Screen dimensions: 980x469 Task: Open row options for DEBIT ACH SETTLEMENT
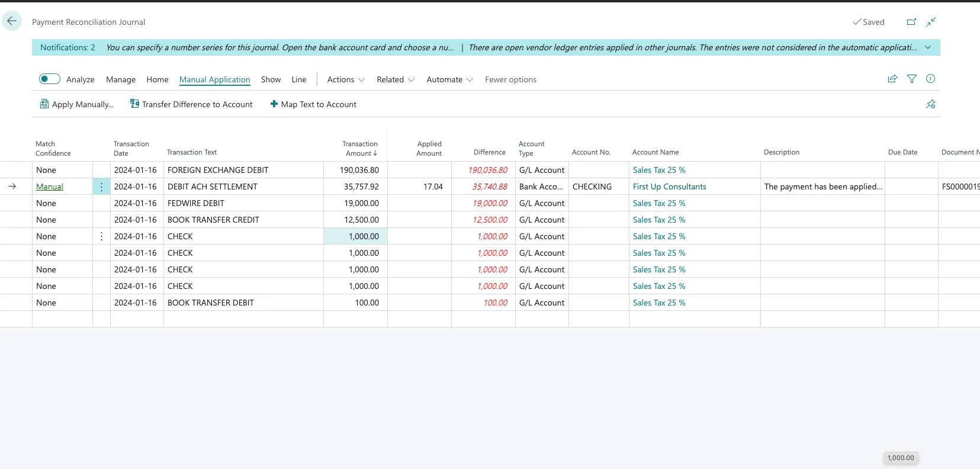[x=101, y=187]
